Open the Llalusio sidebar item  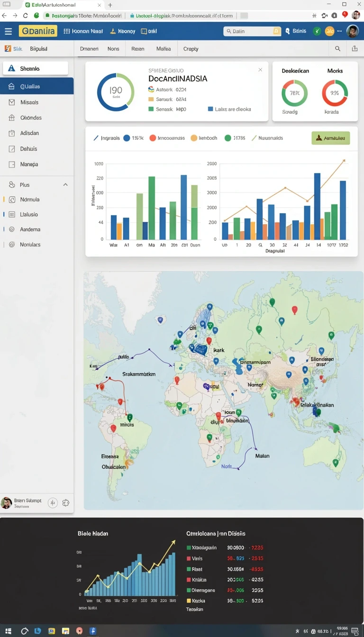click(36, 214)
